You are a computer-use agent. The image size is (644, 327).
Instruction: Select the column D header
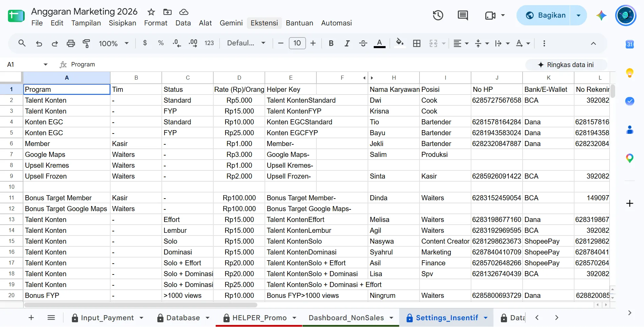coord(239,78)
